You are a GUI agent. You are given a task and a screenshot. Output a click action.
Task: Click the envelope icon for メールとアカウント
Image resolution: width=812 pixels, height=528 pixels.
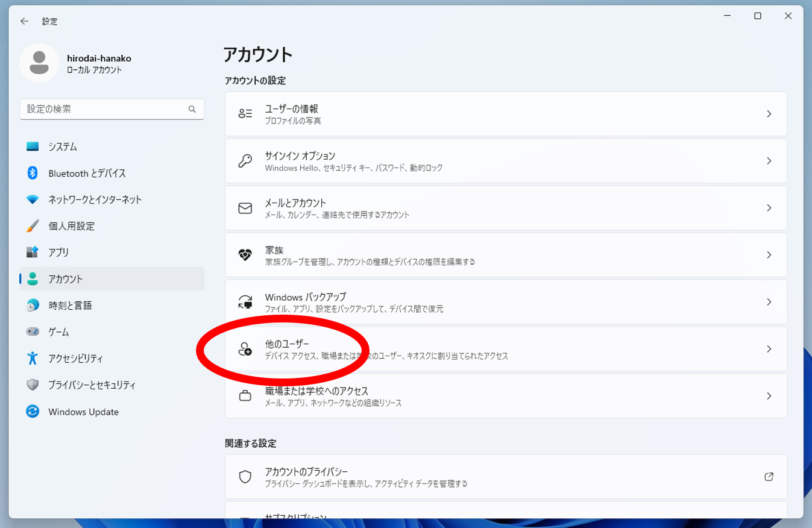245,208
